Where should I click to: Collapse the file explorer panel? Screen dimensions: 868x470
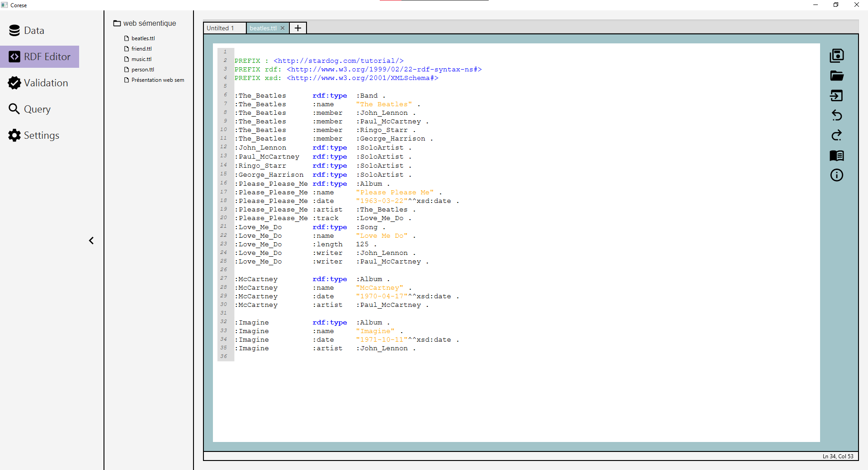91,240
